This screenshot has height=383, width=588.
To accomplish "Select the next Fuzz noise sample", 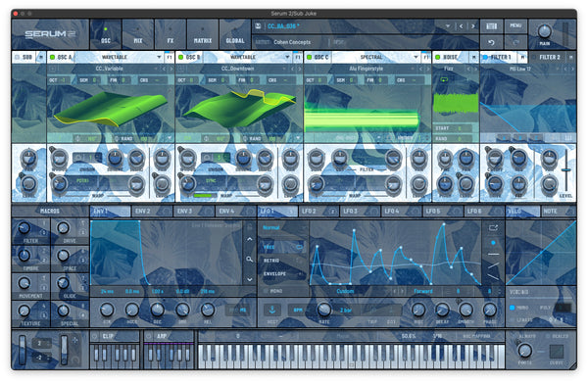I will click(x=475, y=69).
